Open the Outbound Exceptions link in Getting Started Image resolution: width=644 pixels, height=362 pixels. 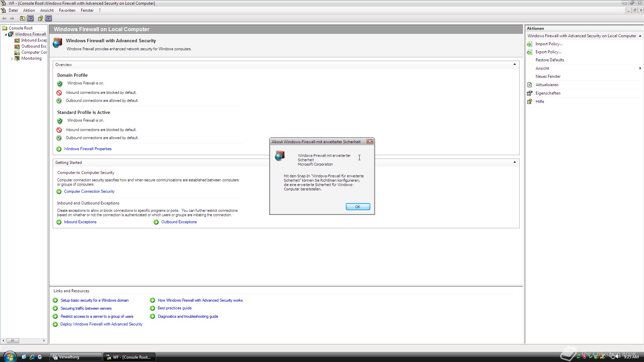(x=179, y=222)
